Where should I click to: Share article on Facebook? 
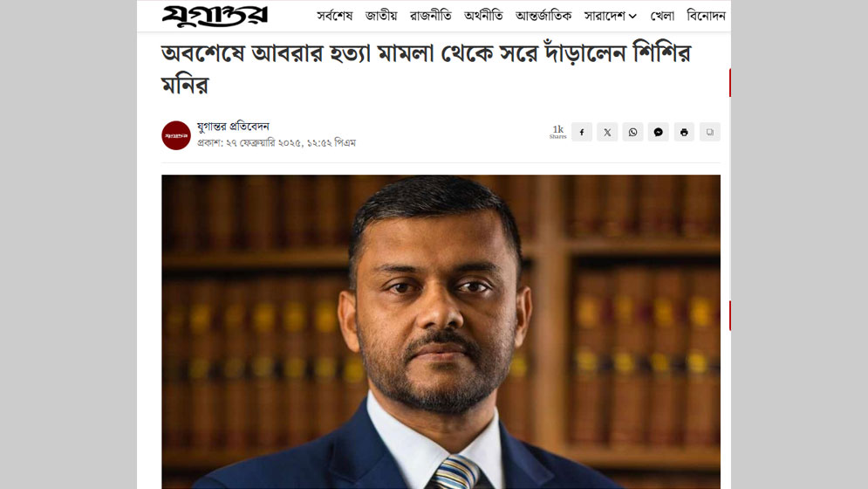582,132
